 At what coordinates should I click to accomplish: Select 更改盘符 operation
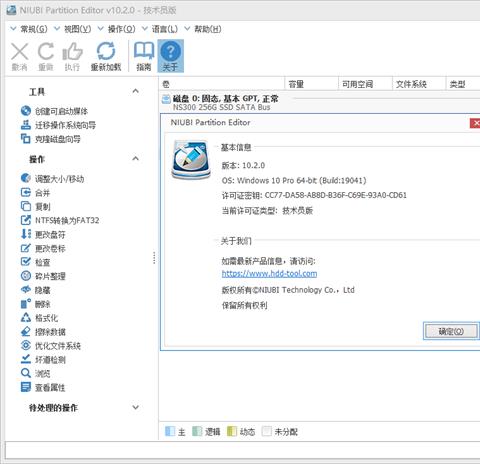click(x=43, y=234)
